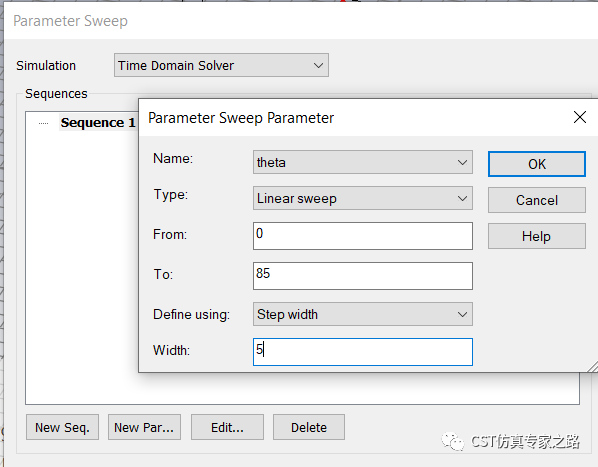Viewport: 598px width, 467px height.
Task: Click the New Seq. button
Action: (63, 427)
